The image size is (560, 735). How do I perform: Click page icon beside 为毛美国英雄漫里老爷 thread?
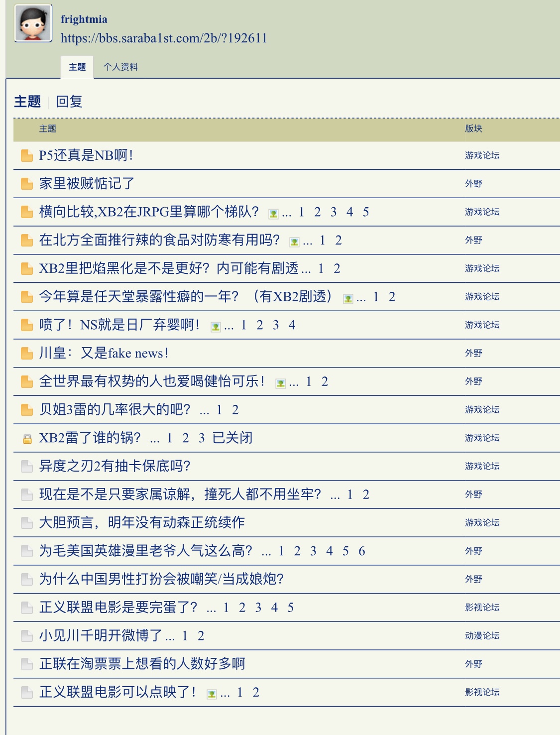27,551
